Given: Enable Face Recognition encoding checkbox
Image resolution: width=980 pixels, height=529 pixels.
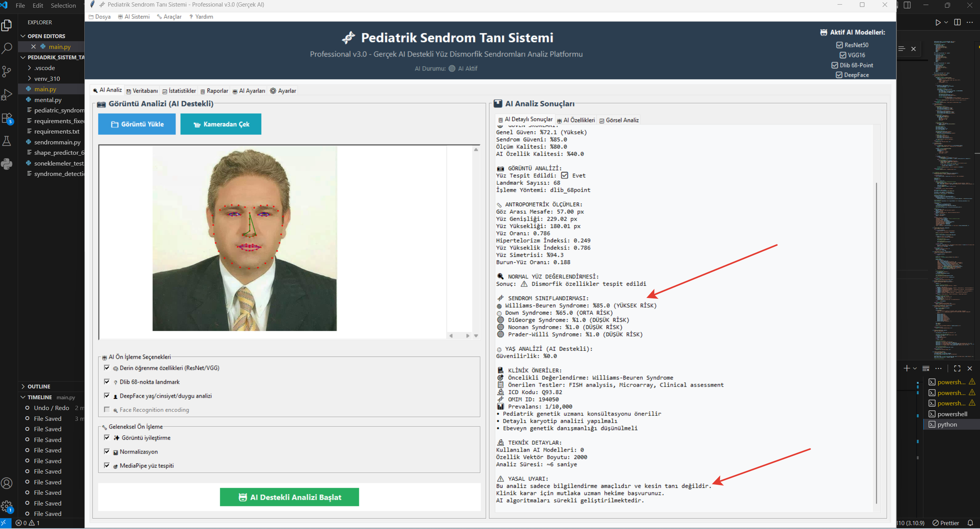Looking at the screenshot, I should [x=107, y=409].
